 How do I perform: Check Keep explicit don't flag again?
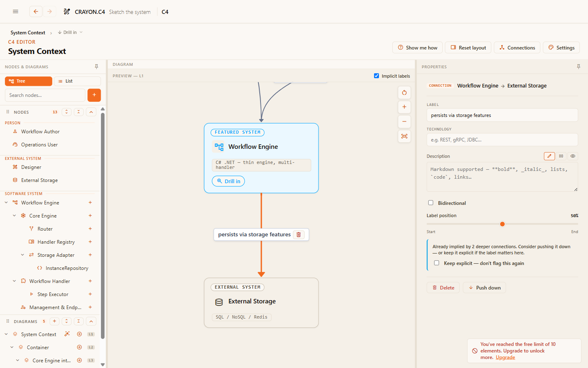point(437,263)
